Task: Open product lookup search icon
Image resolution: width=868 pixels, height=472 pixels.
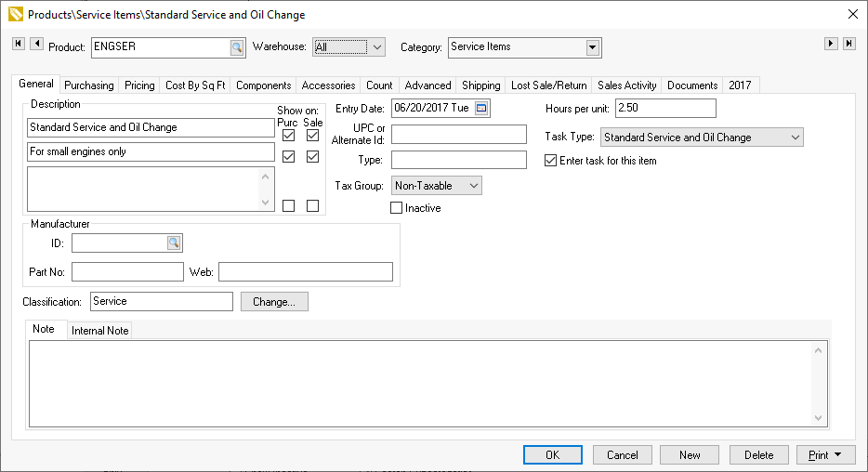Action: pyautogui.click(x=236, y=47)
